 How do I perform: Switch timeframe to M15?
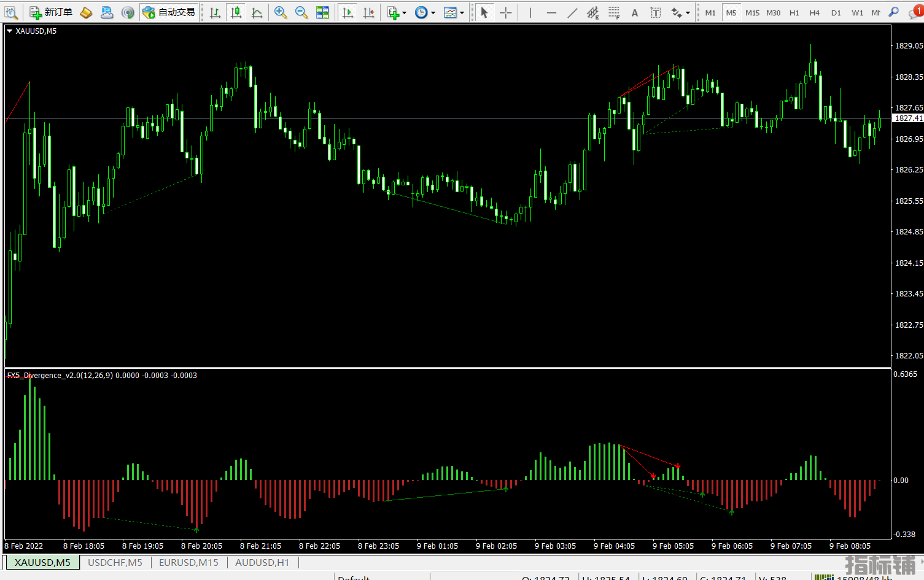point(752,12)
